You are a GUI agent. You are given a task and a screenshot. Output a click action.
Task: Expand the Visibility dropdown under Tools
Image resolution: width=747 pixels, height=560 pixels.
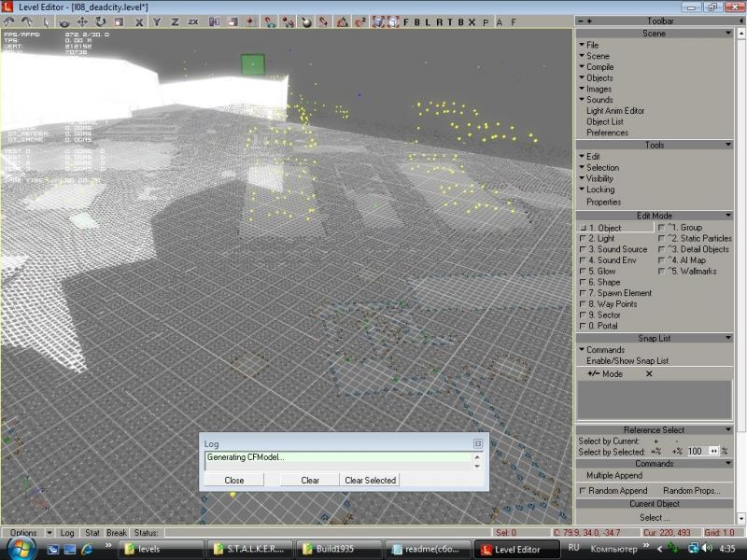[x=599, y=178]
